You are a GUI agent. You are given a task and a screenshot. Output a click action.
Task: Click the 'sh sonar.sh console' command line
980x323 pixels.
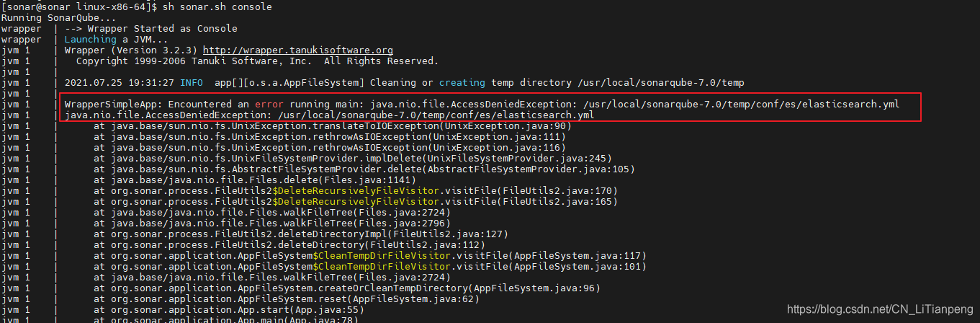click(217, 6)
